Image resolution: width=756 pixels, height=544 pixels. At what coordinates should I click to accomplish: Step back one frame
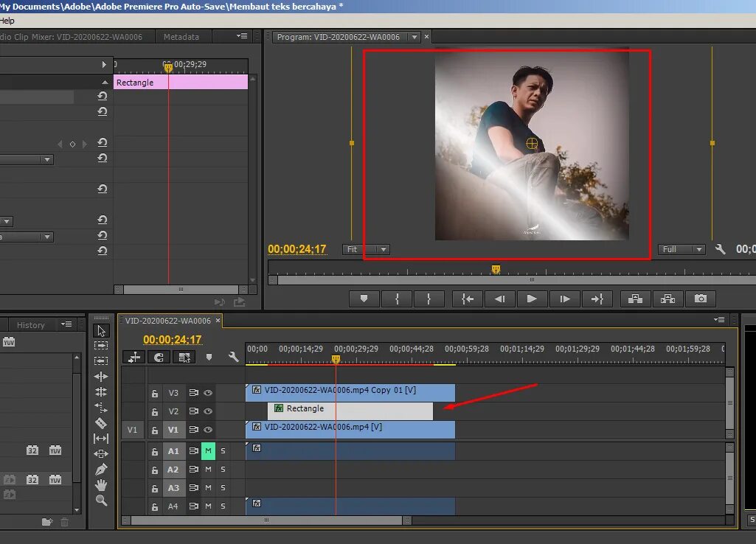pyautogui.click(x=500, y=299)
